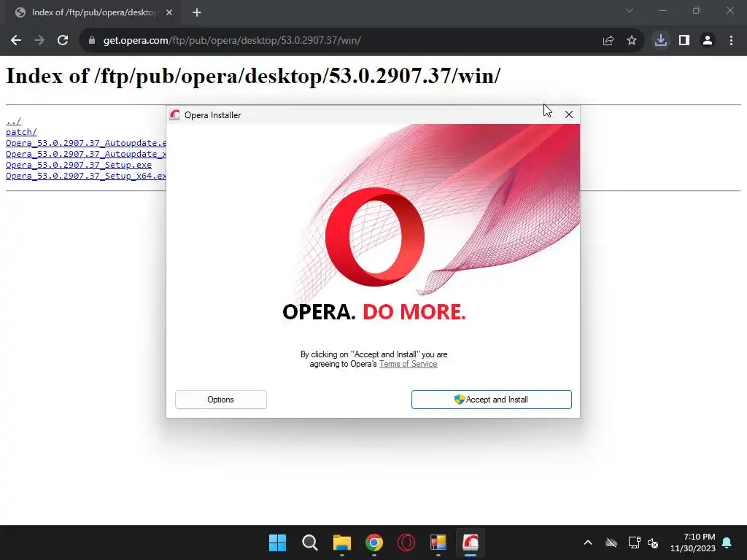Viewport: 747px width, 560px height.
Task: Share this page via share icon
Action: click(608, 41)
